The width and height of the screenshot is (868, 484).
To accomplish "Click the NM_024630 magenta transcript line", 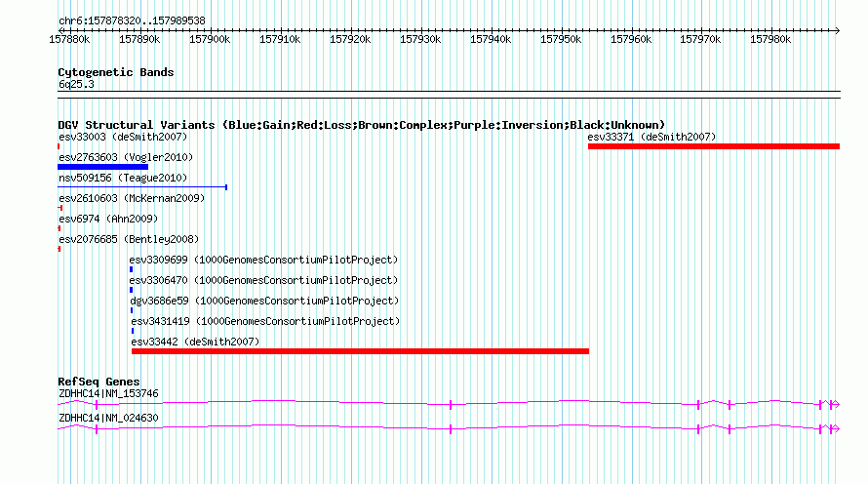I will click(449, 428).
